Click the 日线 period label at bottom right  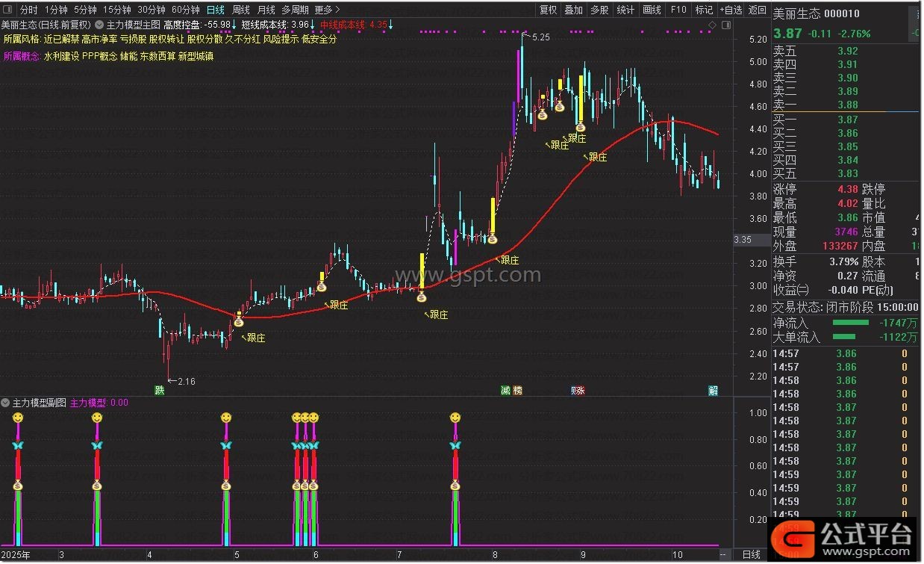pos(752,555)
